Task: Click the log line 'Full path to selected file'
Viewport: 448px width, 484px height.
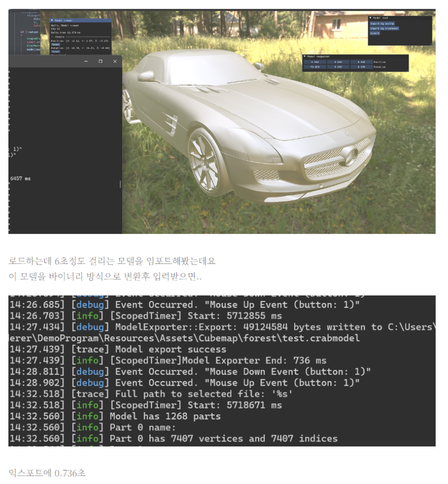Action: click(x=190, y=394)
